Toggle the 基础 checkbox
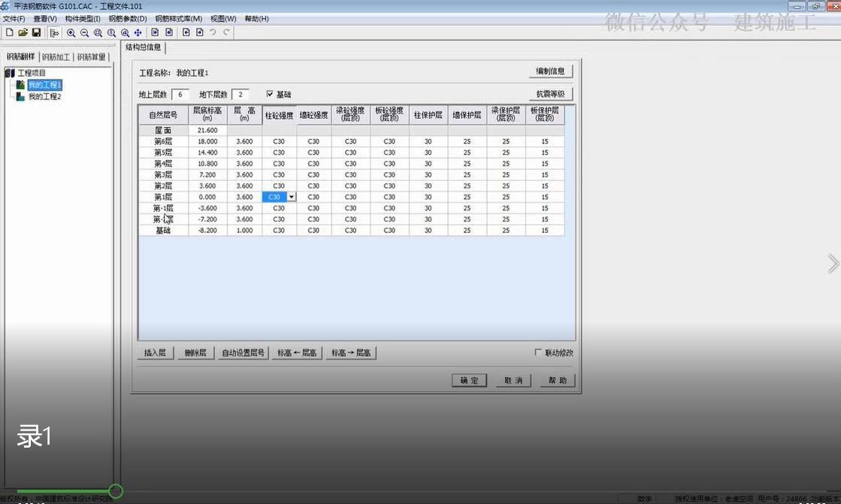The width and height of the screenshot is (841, 504). (x=271, y=95)
